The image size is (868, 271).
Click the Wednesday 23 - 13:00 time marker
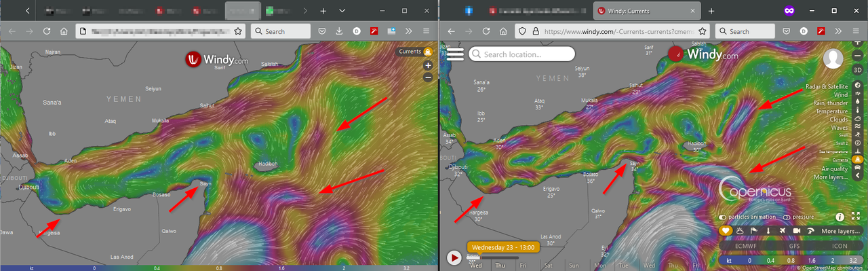[503, 247]
